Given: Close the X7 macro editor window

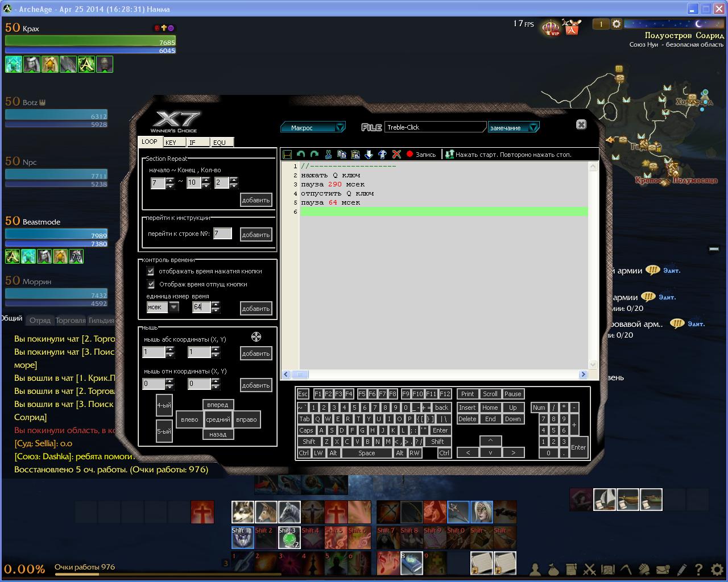Looking at the screenshot, I should coord(581,124).
